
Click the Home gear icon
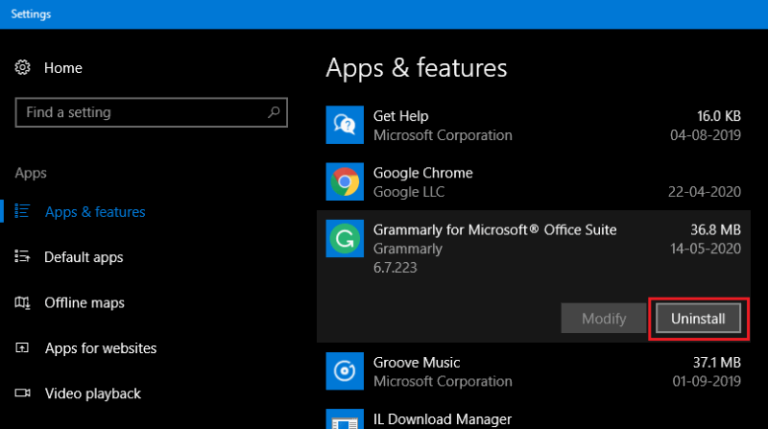point(23,68)
